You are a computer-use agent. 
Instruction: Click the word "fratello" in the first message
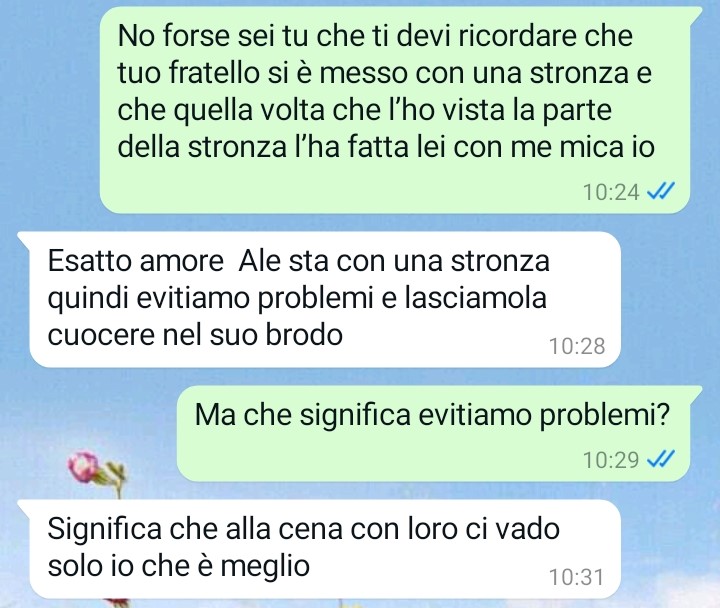point(215,73)
